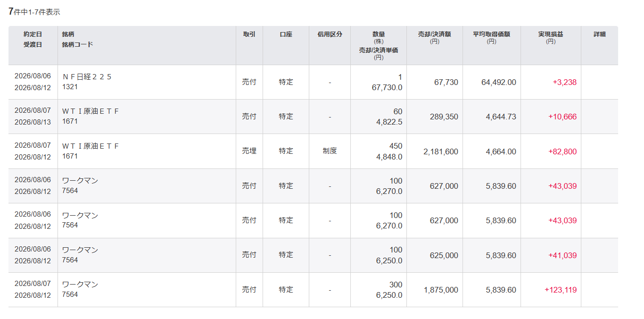Click the 売埋 trade type cell
Viewport: 644px width, 319px height.
pos(249,151)
